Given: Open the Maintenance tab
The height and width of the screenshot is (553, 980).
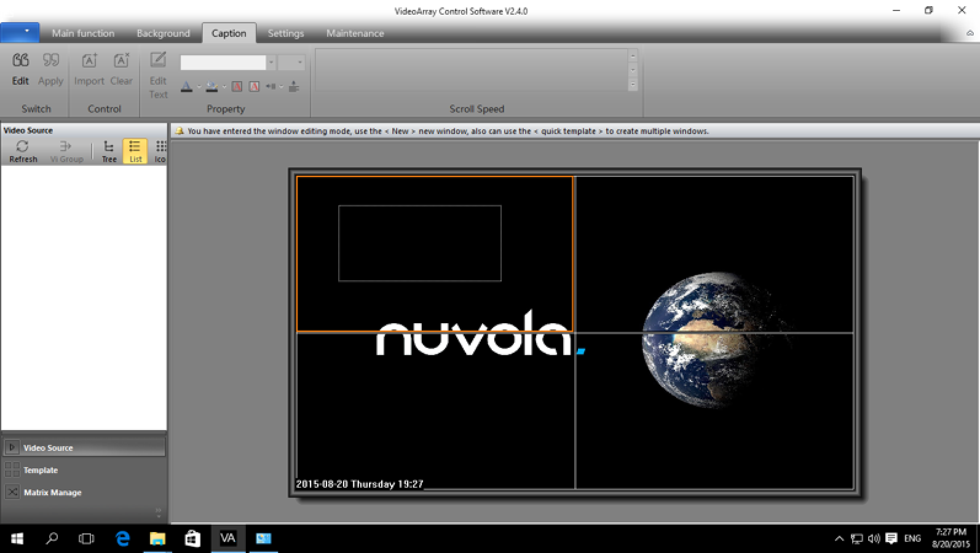Looking at the screenshot, I should tap(355, 33).
